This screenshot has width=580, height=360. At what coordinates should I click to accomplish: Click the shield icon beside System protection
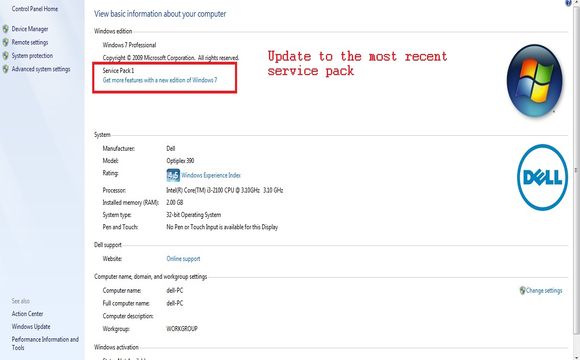5,55
